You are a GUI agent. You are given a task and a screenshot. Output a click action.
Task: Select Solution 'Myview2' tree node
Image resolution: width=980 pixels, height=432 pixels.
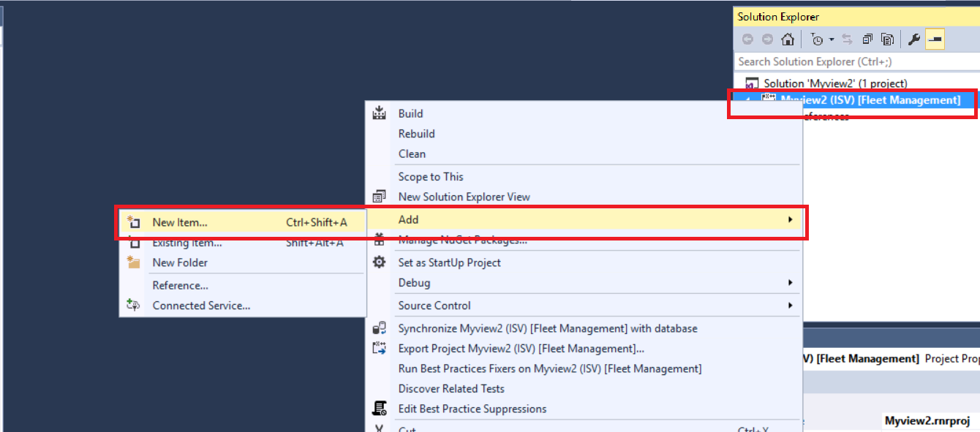click(x=835, y=83)
